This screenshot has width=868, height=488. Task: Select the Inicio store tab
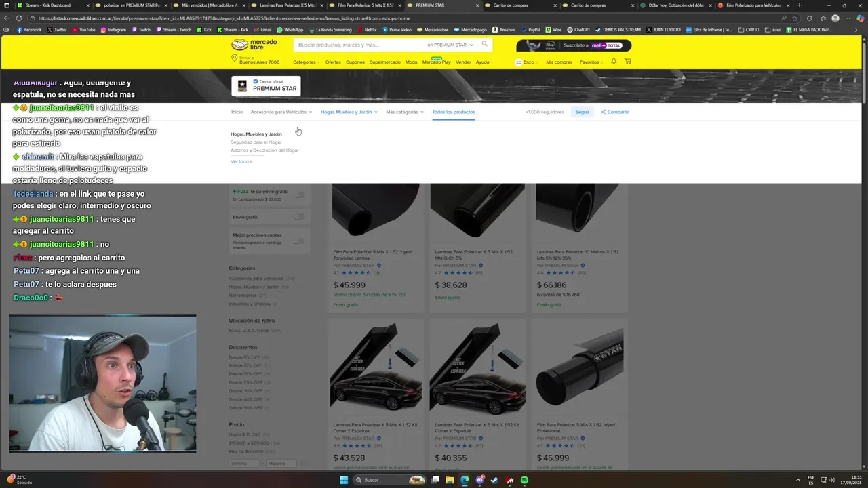[x=237, y=112]
